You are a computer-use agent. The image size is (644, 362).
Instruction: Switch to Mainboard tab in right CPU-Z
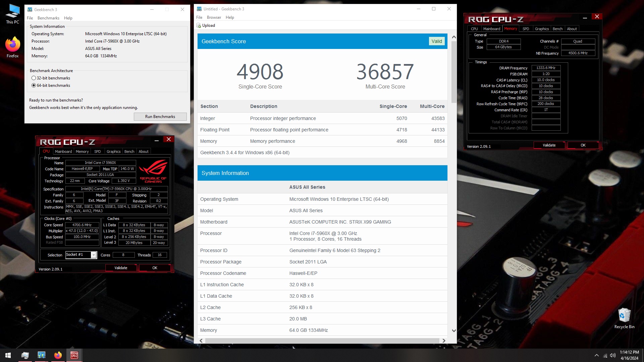(x=492, y=29)
